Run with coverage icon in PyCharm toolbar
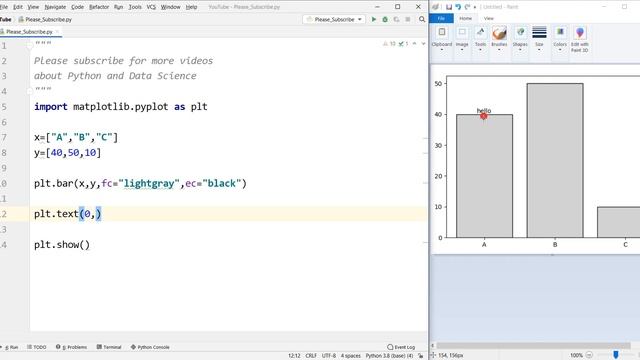This screenshot has height=360, width=640. click(x=396, y=19)
